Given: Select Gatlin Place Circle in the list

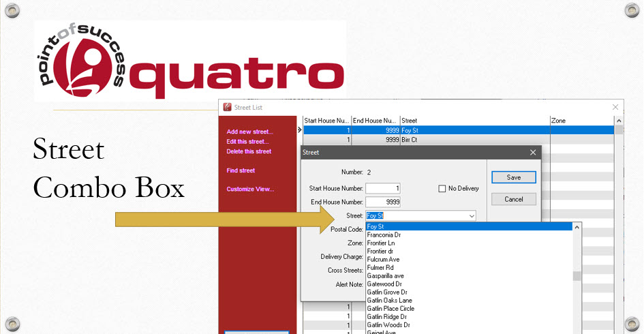Looking at the screenshot, I should point(469,309).
